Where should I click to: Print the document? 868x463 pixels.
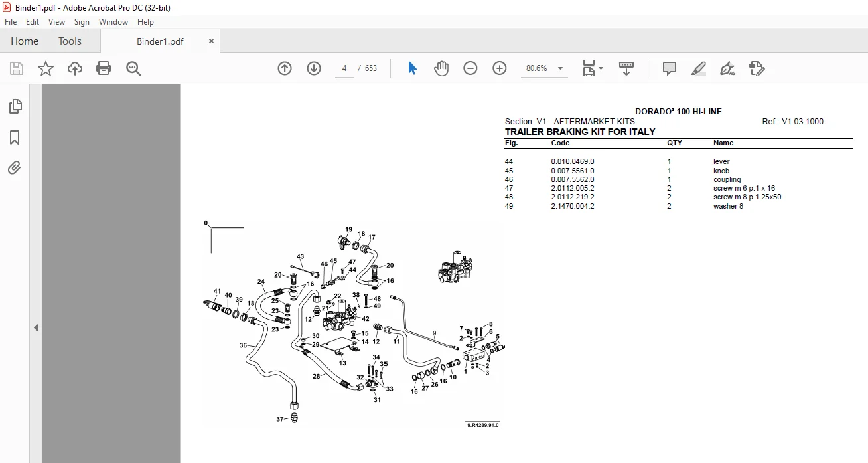pyautogui.click(x=104, y=68)
